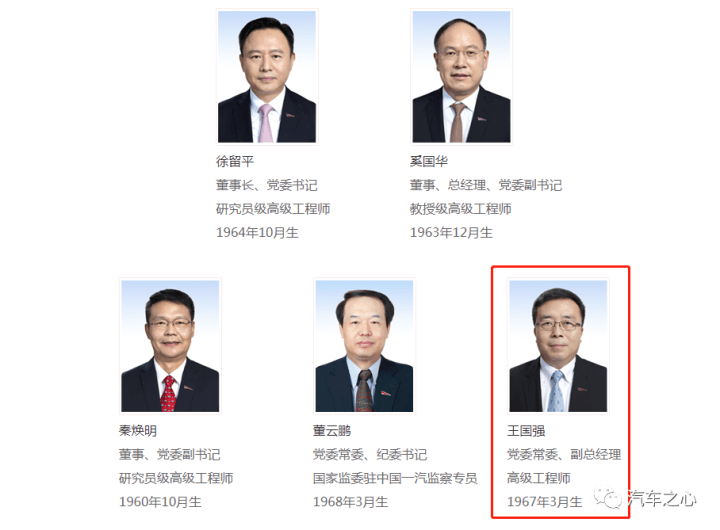
Task: Click the 汽车之心 watermark text
Action: tap(662, 499)
